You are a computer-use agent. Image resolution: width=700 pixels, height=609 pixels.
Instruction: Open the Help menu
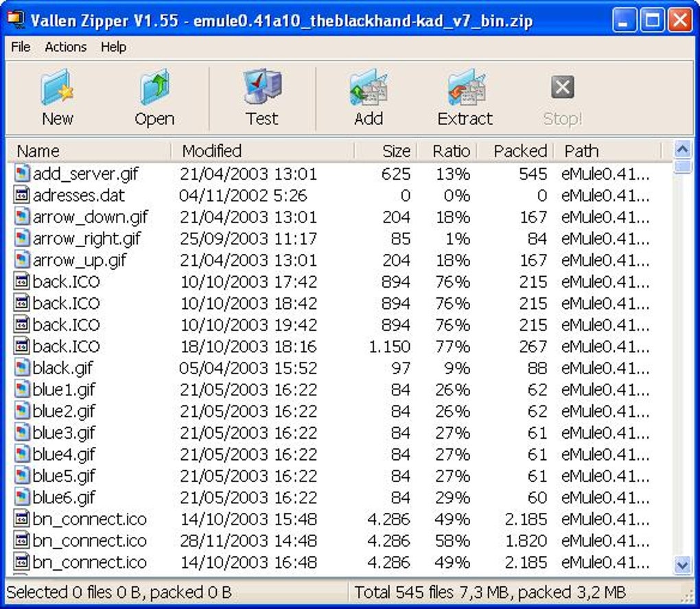tap(113, 47)
